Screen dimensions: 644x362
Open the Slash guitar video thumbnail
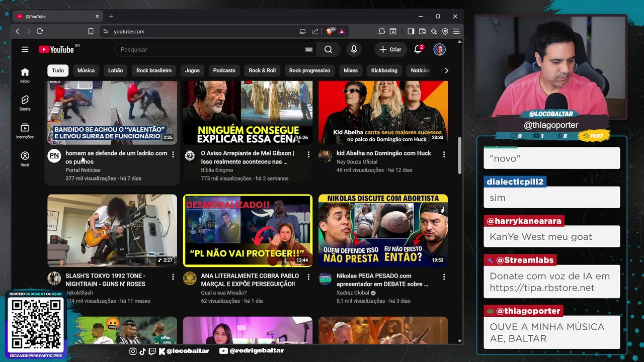coord(112,230)
